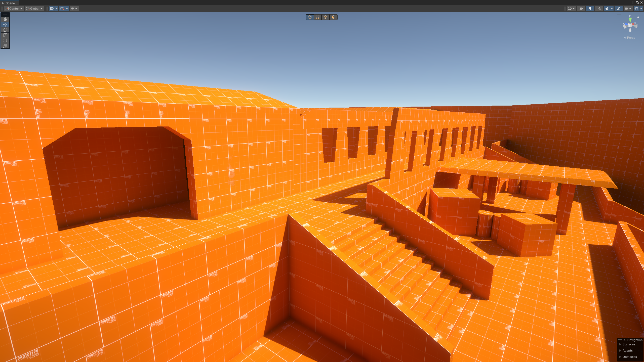Switch to ProBuilder Object selection mode
This screenshot has width=644, height=362.
click(310, 17)
